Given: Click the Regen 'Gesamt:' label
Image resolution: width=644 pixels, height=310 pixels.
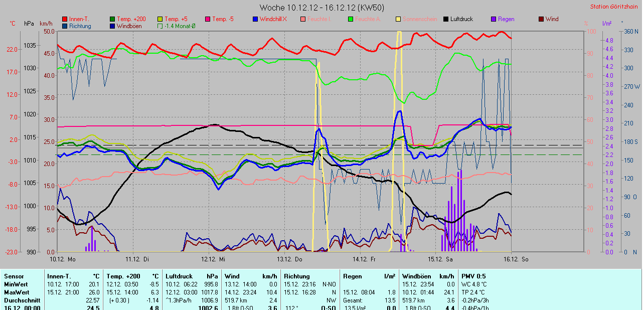Looking at the screenshot, I should click(x=353, y=300).
